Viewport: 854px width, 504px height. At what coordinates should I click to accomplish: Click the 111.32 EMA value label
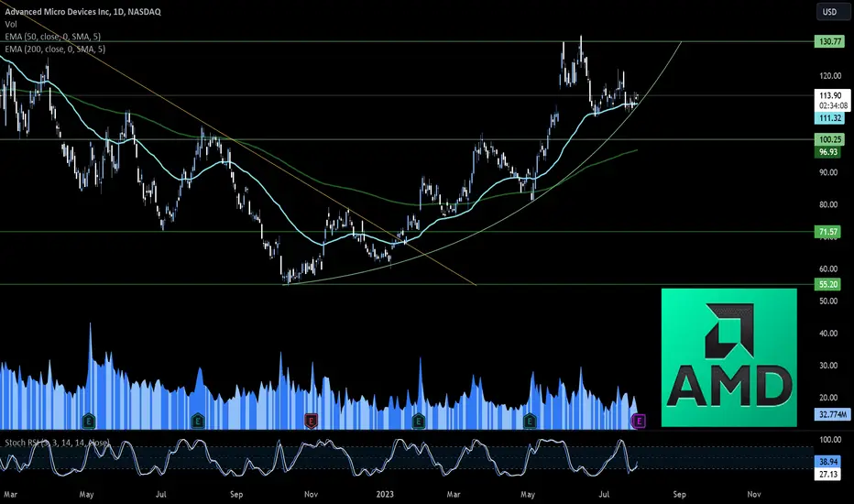point(829,118)
